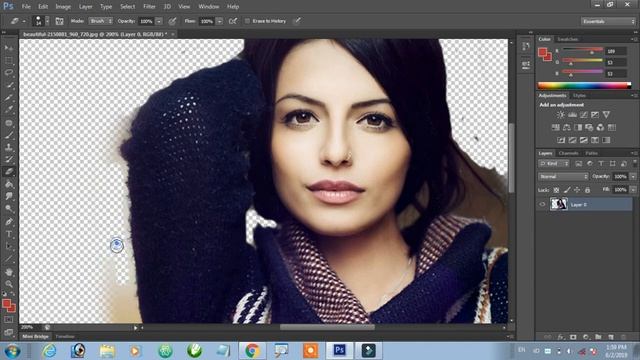The image size is (640, 360).
Task: Delete layer trash button
Action: coord(623,337)
